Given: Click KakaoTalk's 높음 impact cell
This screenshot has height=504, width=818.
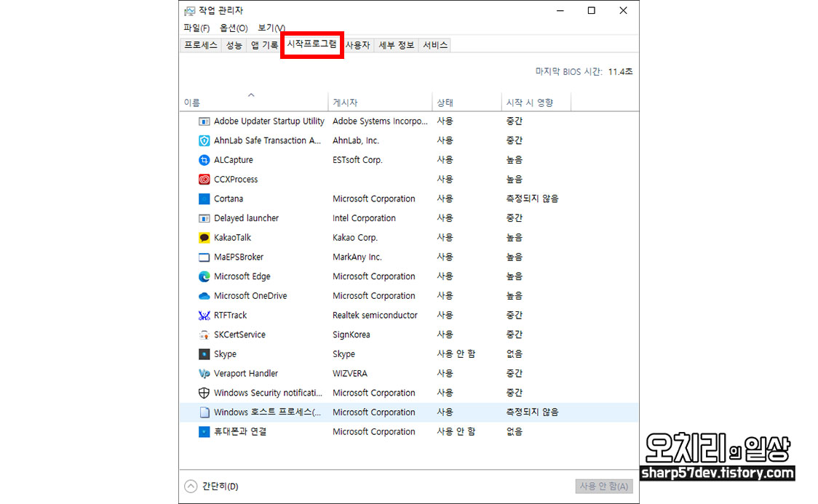Looking at the screenshot, I should coord(514,238).
